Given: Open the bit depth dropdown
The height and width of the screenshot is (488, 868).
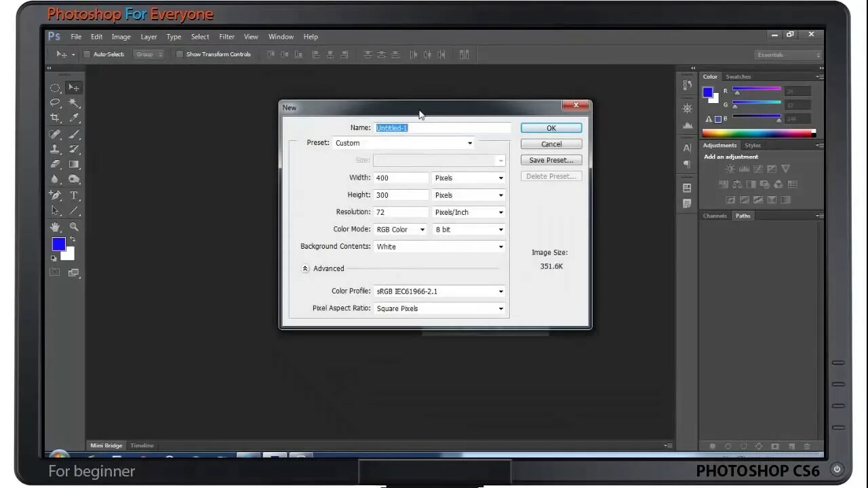Looking at the screenshot, I should click(x=469, y=230).
